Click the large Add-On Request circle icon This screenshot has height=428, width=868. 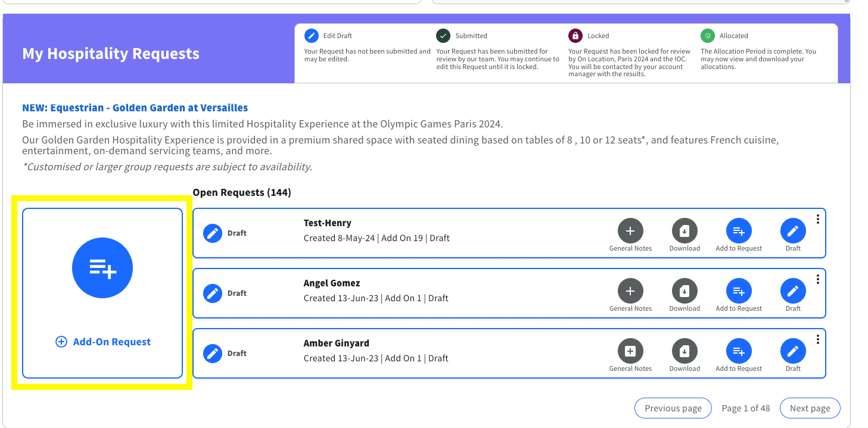click(x=102, y=268)
